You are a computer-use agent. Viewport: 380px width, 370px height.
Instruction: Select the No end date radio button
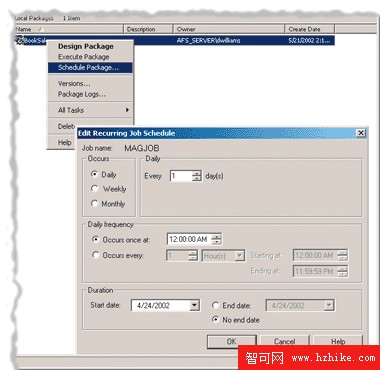(215, 319)
